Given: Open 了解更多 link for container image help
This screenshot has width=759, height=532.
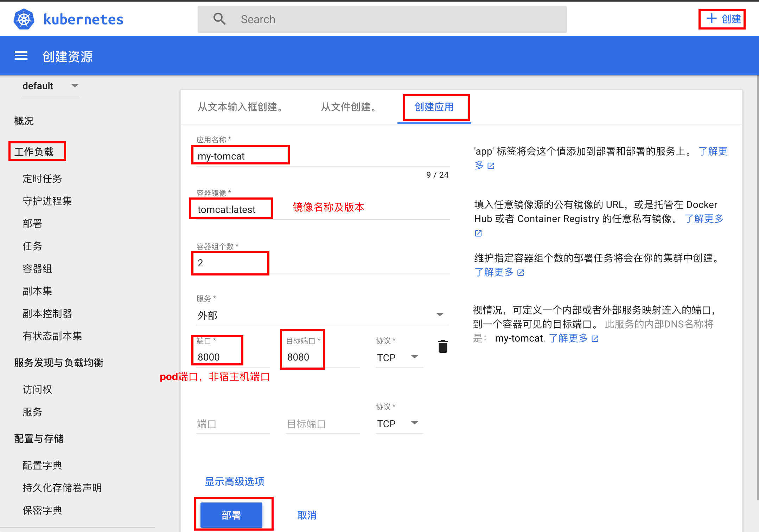Looking at the screenshot, I should click(x=704, y=219).
